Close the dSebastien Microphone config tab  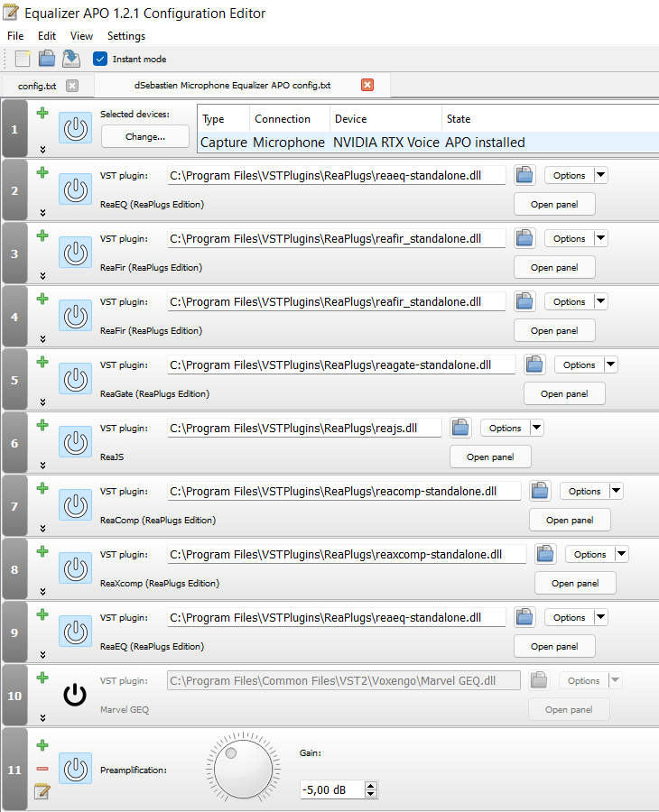coord(367,85)
